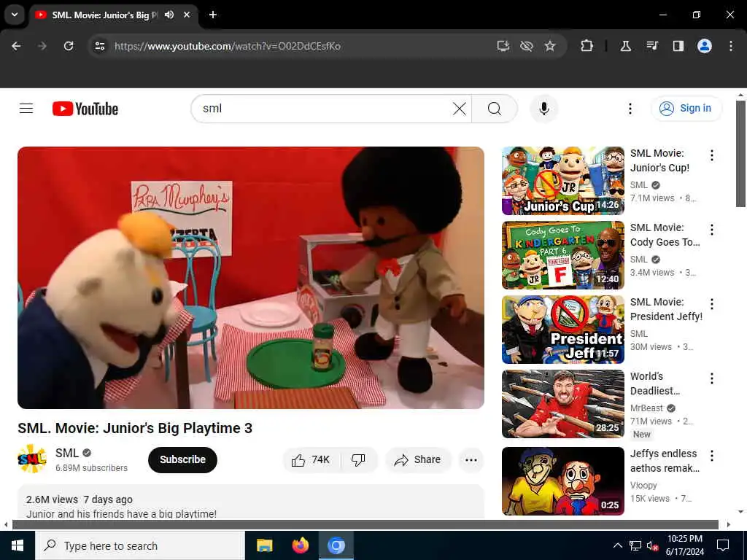The height and width of the screenshot is (560, 747).
Task: Expand the video description box
Action: click(251, 502)
